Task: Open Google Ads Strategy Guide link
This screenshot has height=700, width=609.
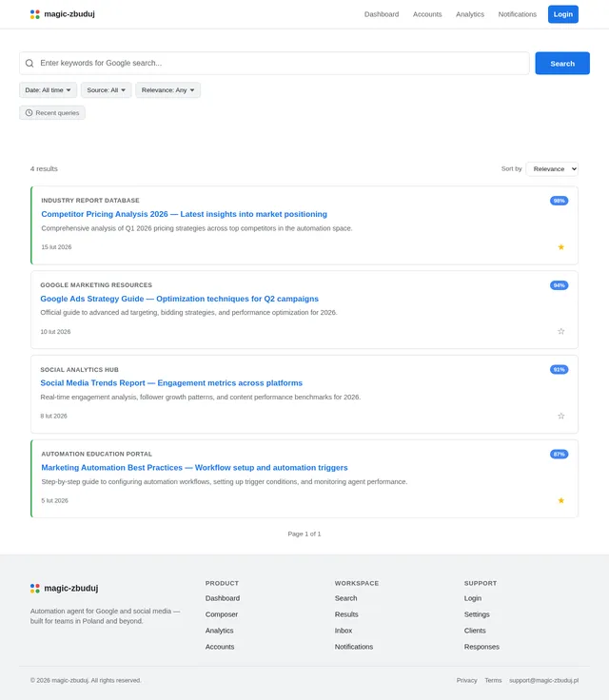Action: pos(179,299)
